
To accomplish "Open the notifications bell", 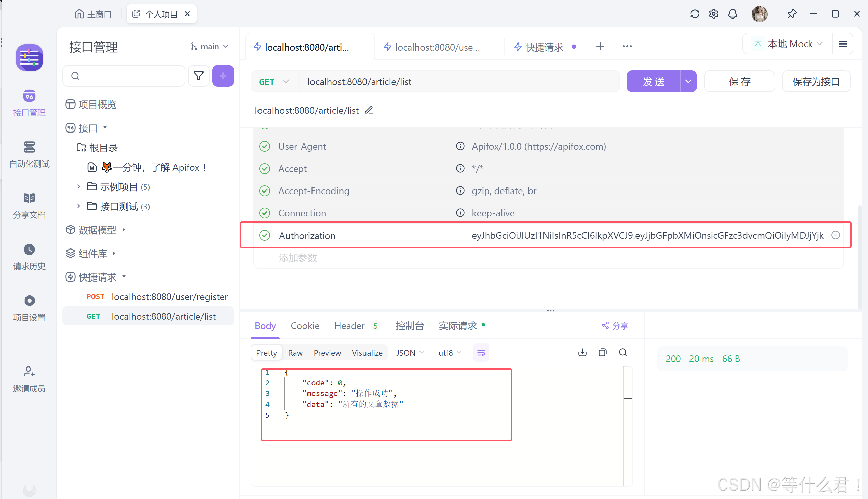I will tap(733, 14).
